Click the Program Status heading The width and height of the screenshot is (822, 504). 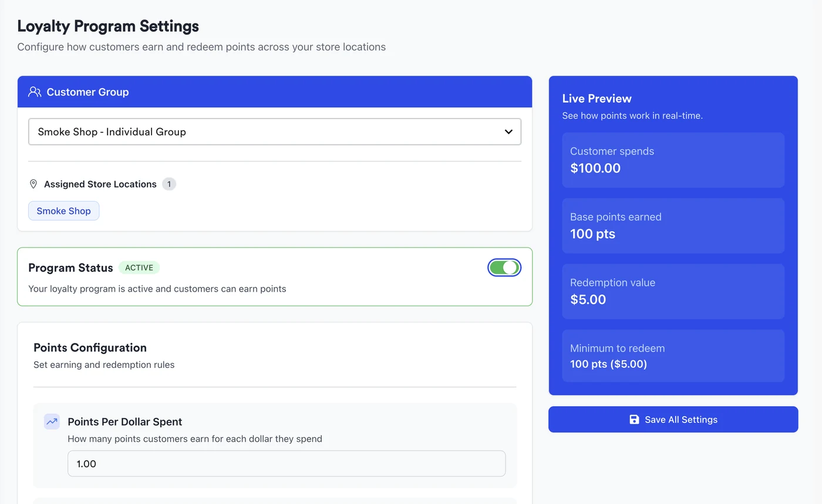tap(70, 268)
